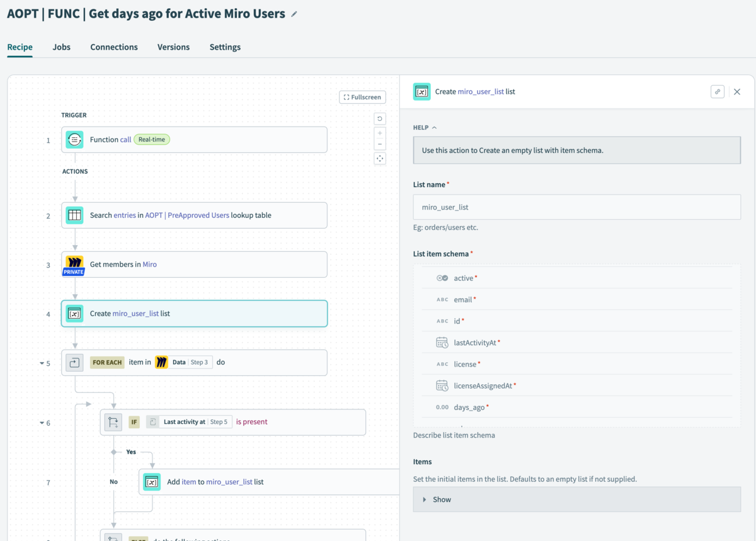Click the ABC type icon beside id
This screenshot has width=756, height=541.
point(442,321)
